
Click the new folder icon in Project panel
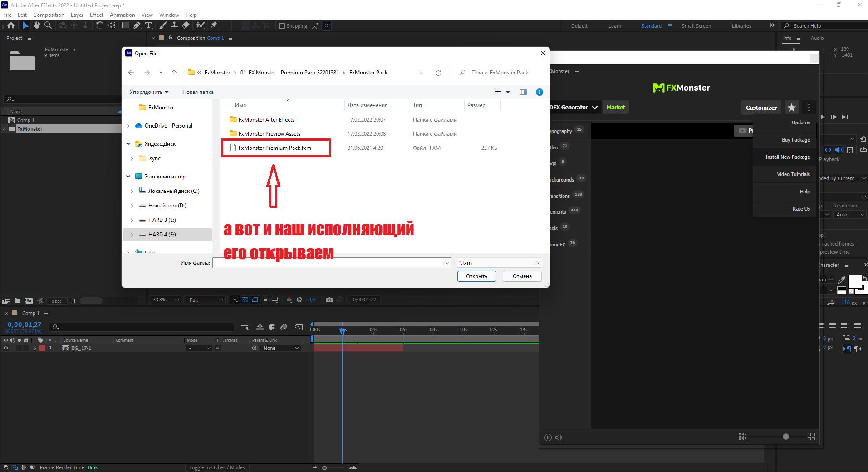pos(17,300)
